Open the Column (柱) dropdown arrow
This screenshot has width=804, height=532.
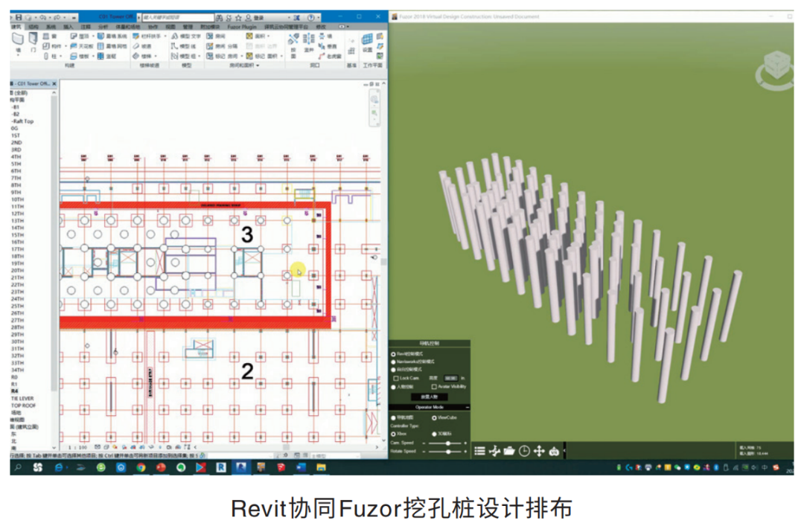pyautogui.click(x=60, y=56)
